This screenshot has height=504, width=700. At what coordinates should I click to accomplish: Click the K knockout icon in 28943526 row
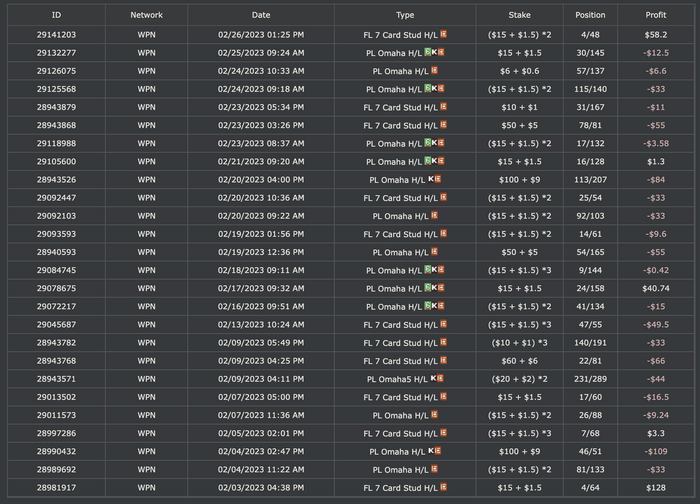[431, 179]
